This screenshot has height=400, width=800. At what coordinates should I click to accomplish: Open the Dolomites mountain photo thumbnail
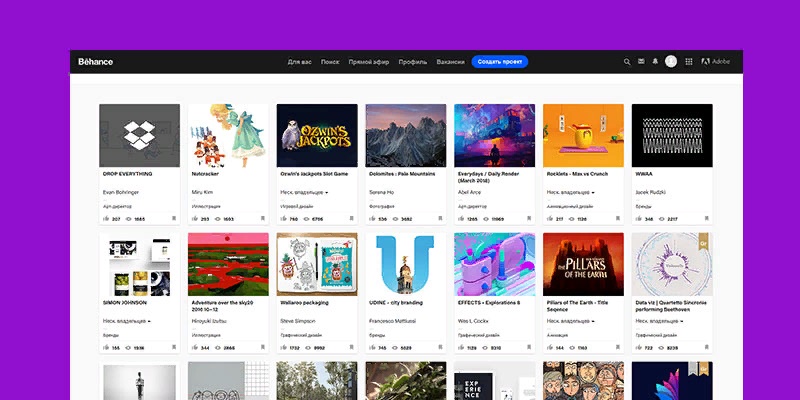point(406,135)
